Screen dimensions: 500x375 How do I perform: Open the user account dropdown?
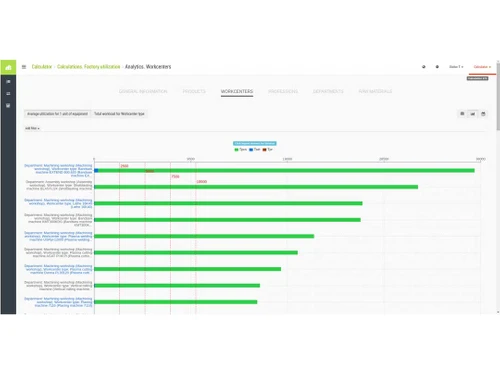[456, 67]
